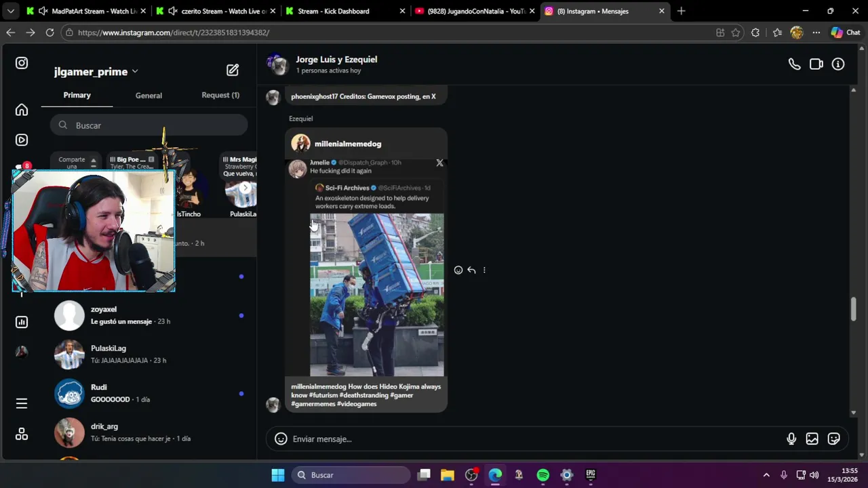Viewport: 868px width, 488px height.
Task: Open millenialmemedog profile link
Action: (x=347, y=144)
